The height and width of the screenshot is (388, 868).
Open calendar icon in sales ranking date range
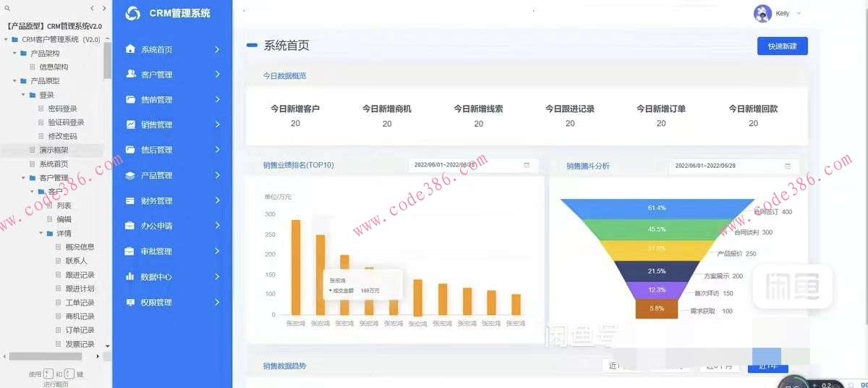tap(527, 165)
